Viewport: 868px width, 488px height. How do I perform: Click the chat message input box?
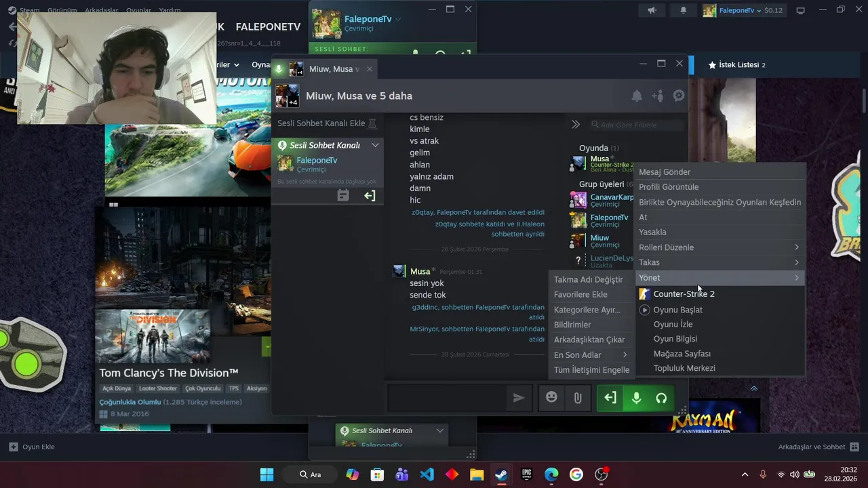tap(448, 398)
